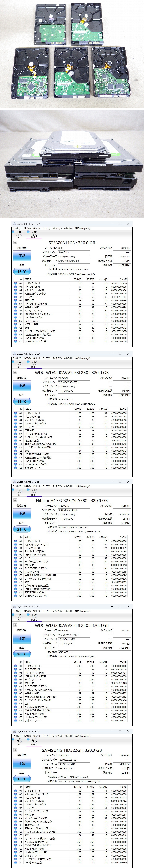Click raw value 002E00110015 in Hitachi temperature row
144x868 pixels.
click(x=119, y=582)
